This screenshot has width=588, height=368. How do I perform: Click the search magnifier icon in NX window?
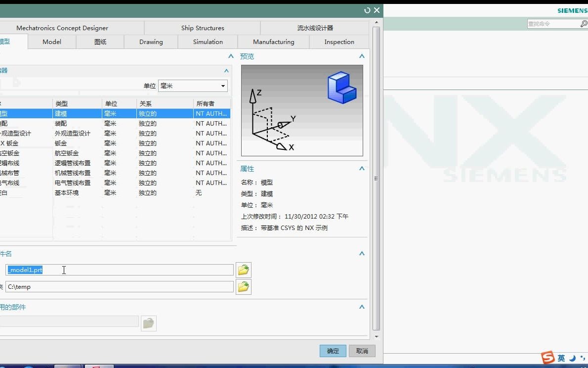(x=584, y=24)
